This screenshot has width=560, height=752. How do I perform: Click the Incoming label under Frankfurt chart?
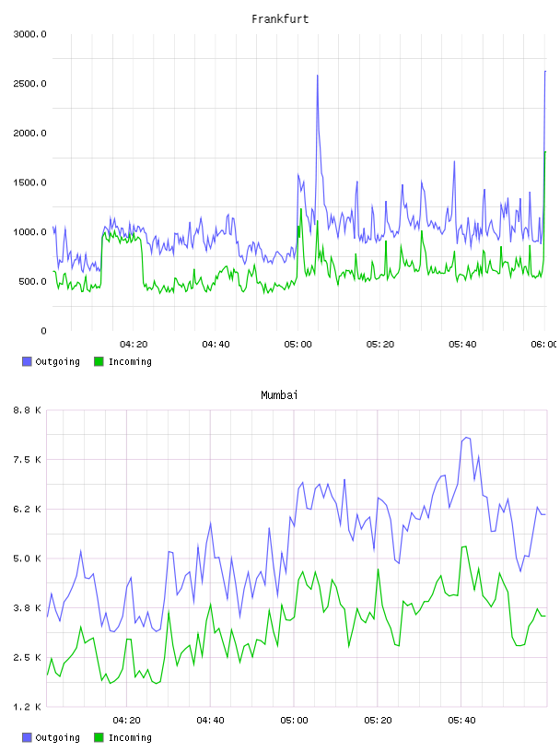click(x=130, y=362)
